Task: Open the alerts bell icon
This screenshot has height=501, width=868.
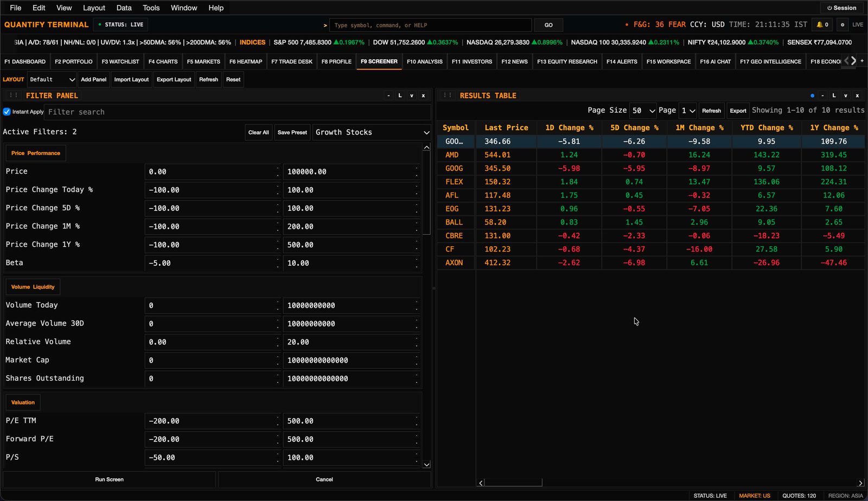Action: [822, 24]
